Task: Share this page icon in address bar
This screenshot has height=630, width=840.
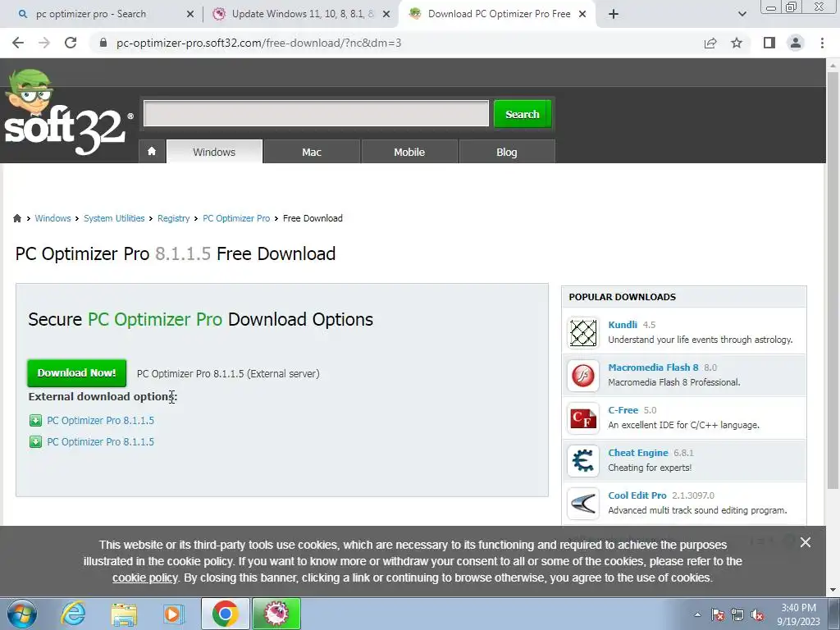Action: tap(710, 43)
